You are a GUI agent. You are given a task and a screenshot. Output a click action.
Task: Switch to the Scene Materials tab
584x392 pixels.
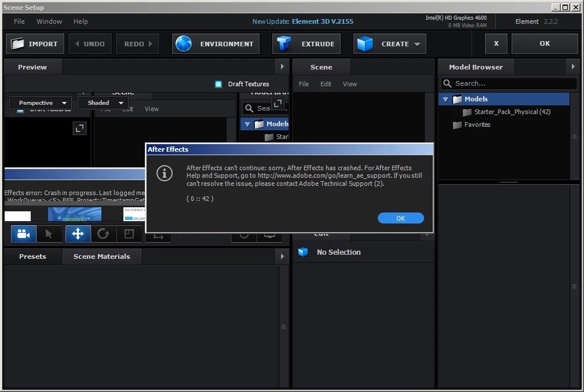(x=102, y=257)
